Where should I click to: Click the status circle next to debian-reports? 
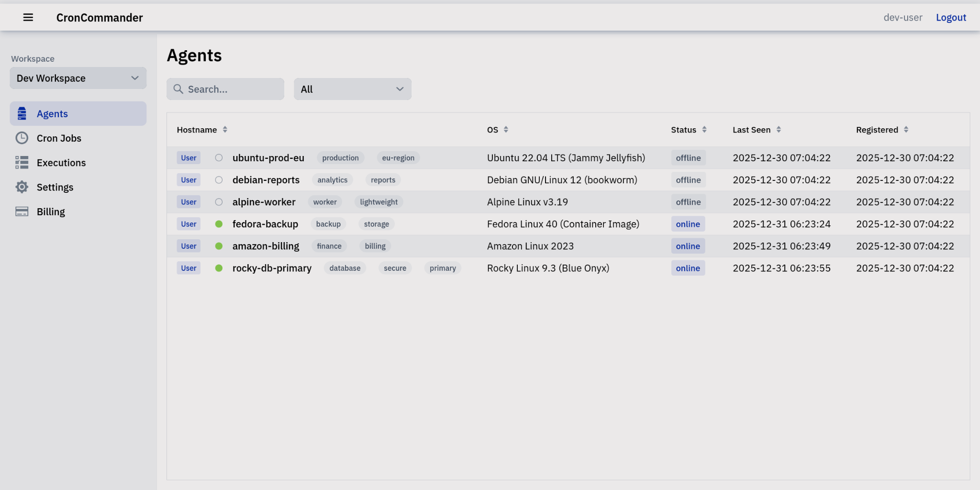coord(219,179)
